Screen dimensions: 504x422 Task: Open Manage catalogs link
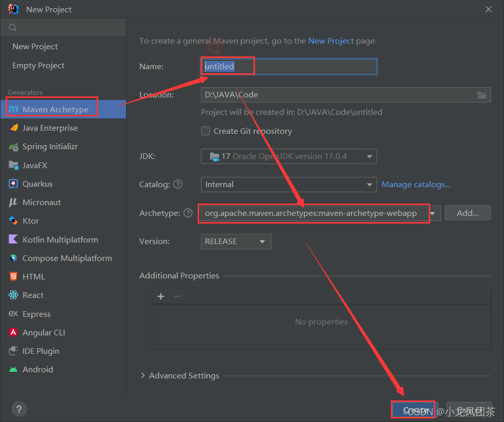click(416, 185)
